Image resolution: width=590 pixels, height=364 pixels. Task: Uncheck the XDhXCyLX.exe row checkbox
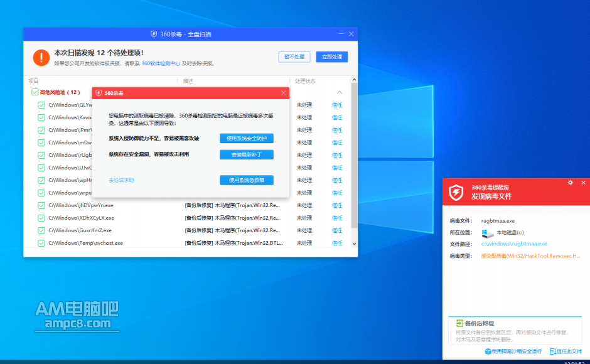(x=41, y=218)
